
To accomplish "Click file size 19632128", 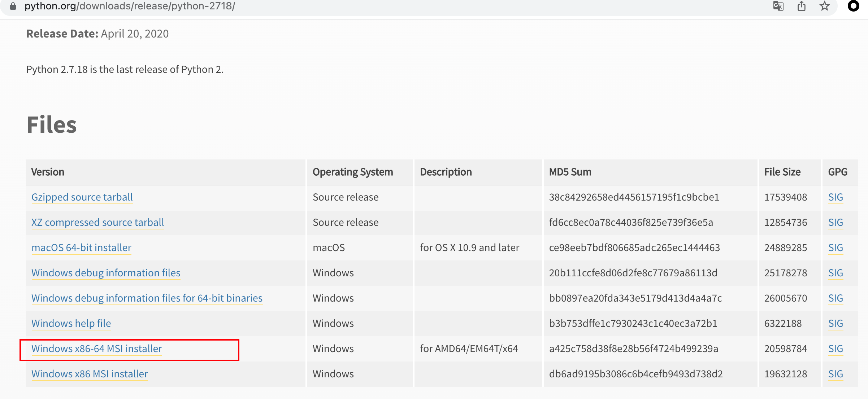I will 786,374.
